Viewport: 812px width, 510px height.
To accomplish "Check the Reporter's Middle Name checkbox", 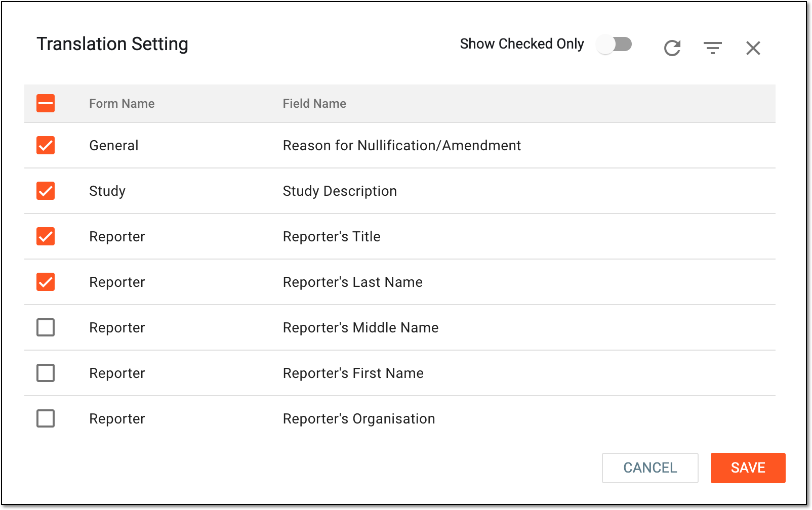I will click(46, 327).
